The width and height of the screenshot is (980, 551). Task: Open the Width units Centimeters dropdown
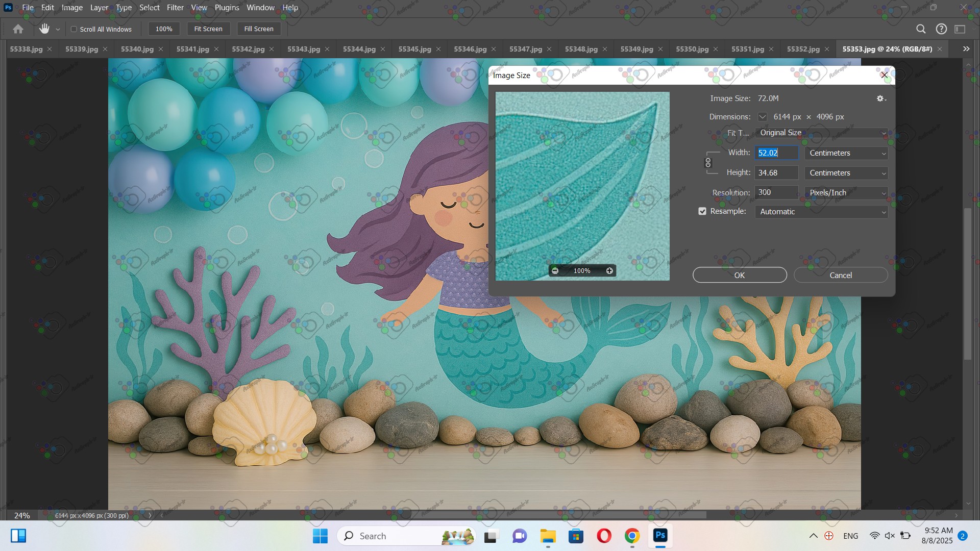pos(846,153)
